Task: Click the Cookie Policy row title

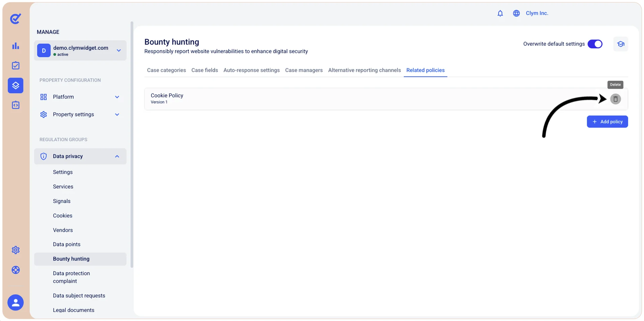Action: click(x=167, y=95)
